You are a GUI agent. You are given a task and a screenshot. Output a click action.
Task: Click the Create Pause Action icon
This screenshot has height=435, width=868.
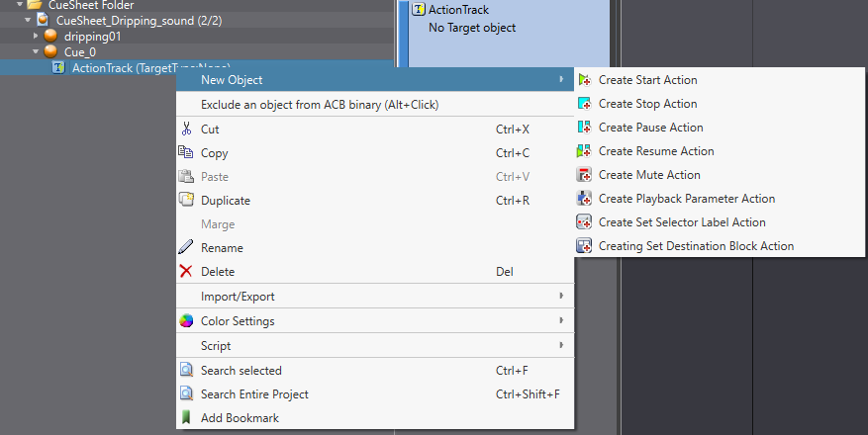pos(584,128)
